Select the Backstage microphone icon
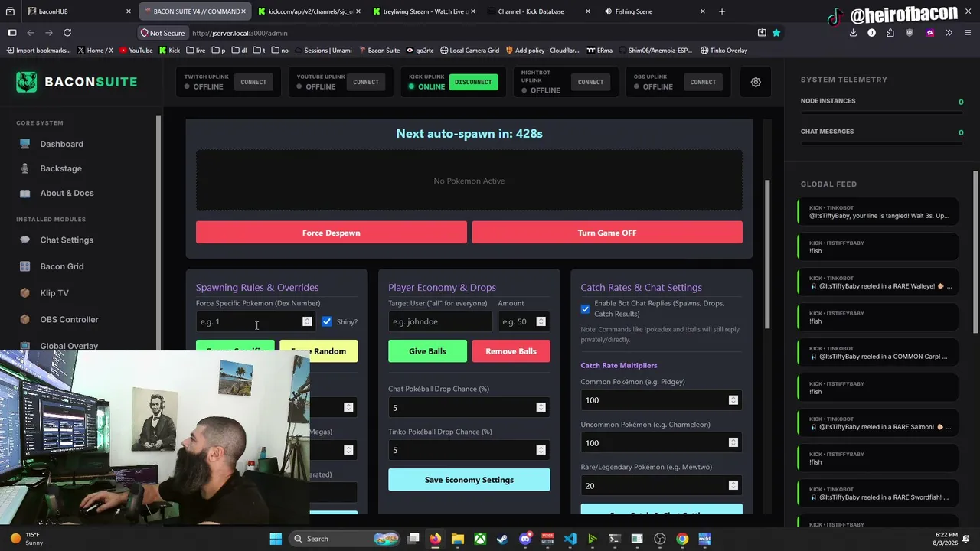 (25, 168)
